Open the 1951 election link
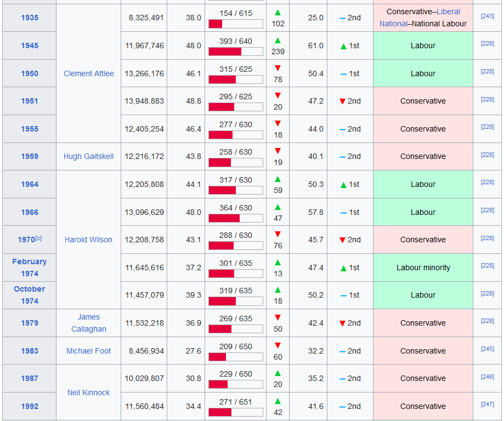The height and width of the screenshot is (421, 504). point(30,101)
